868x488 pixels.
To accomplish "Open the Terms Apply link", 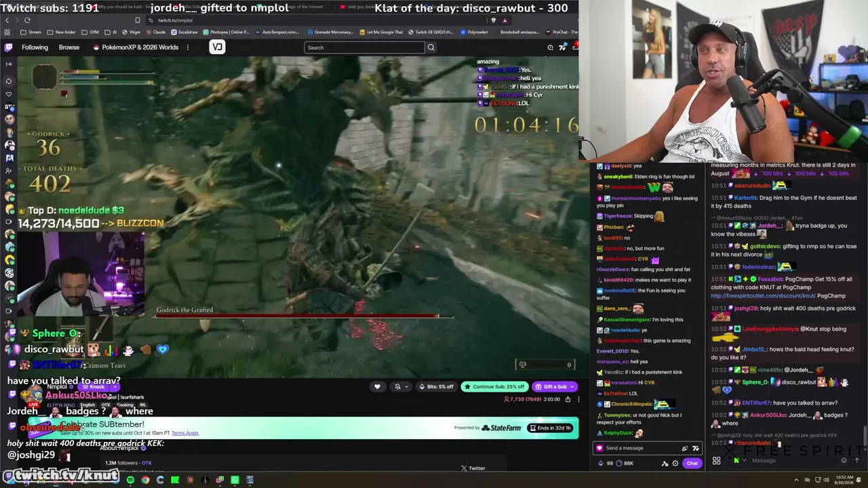I will [x=185, y=433].
